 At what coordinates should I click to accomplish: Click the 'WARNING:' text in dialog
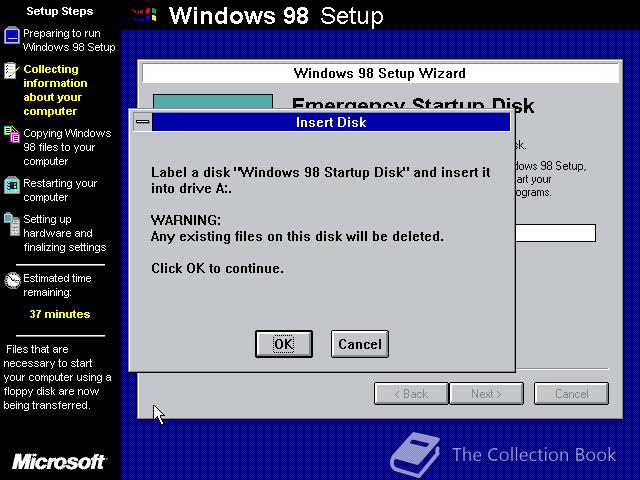pyautogui.click(x=186, y=220)
